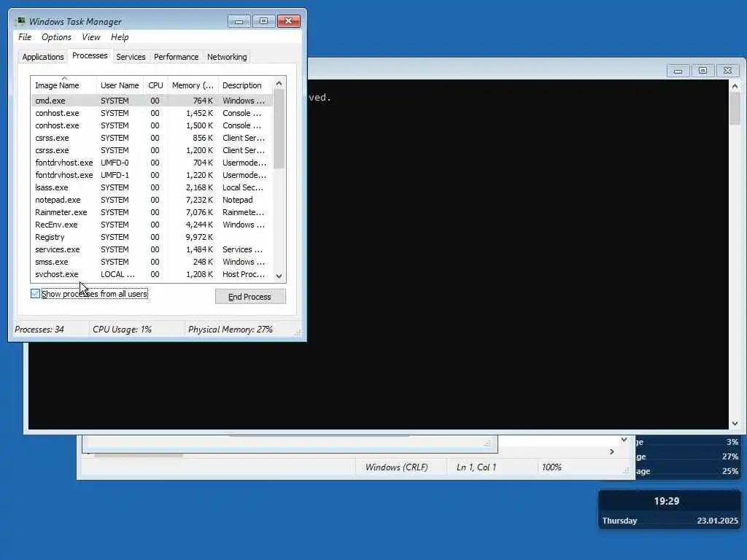Select the Processes tab
Image resolution: width=747 pixels, height=560 pixels.
[x=90, y=55]
